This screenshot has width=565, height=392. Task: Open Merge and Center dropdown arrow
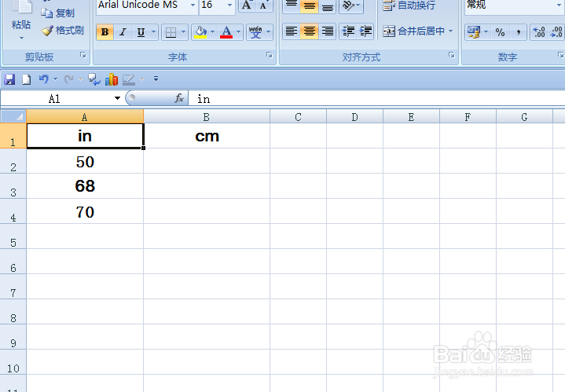(451, 31)
